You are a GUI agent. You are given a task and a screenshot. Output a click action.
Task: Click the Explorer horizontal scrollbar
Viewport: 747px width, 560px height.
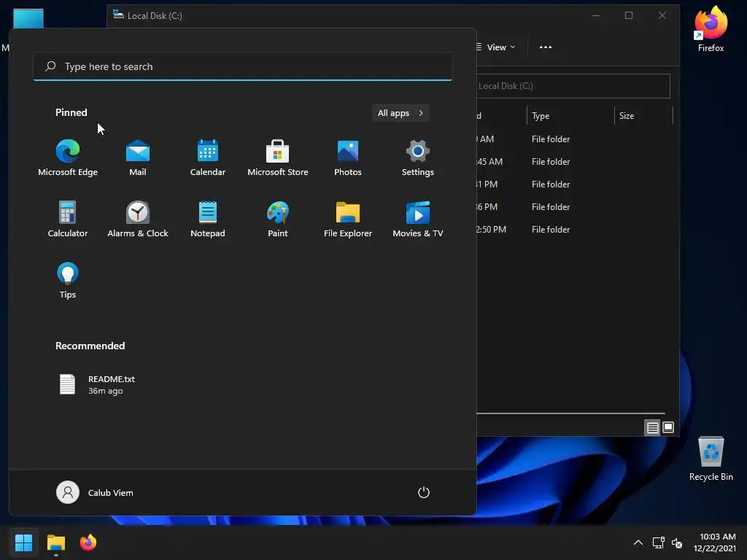(x=570, y=413)
